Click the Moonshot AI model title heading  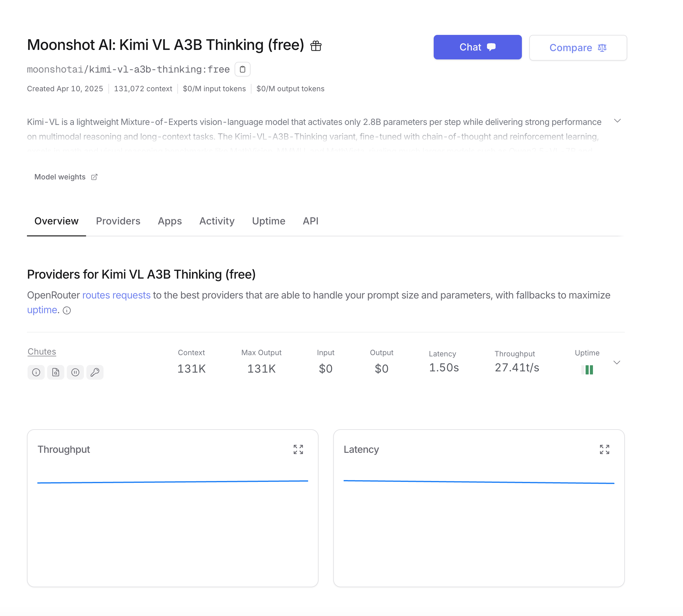166,45
